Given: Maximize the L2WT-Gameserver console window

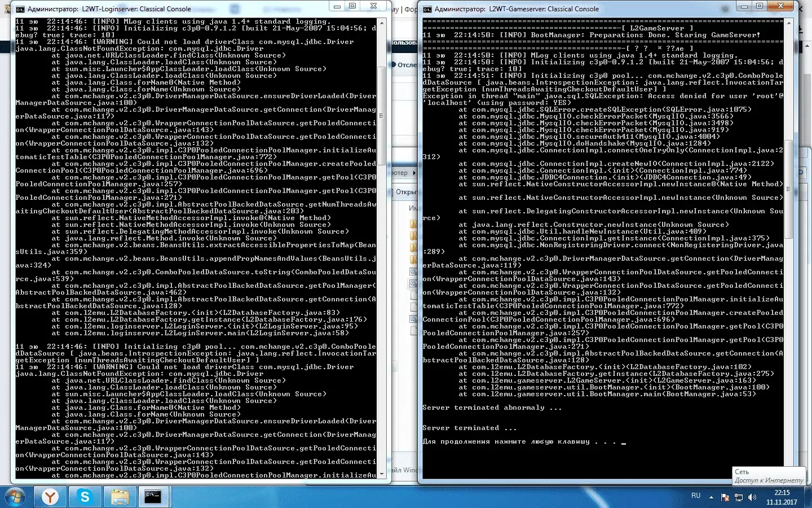Looking at the screenshot, I should point(760,6).
